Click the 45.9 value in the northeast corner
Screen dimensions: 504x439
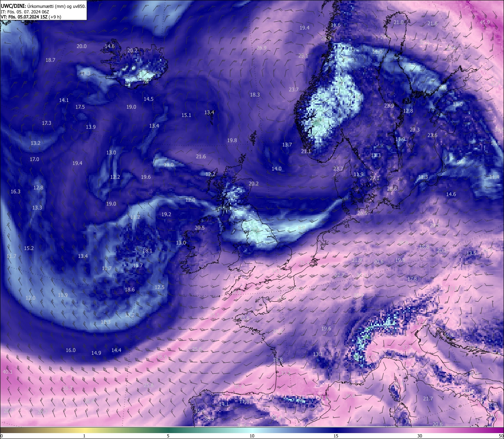(x=485, y=22)
